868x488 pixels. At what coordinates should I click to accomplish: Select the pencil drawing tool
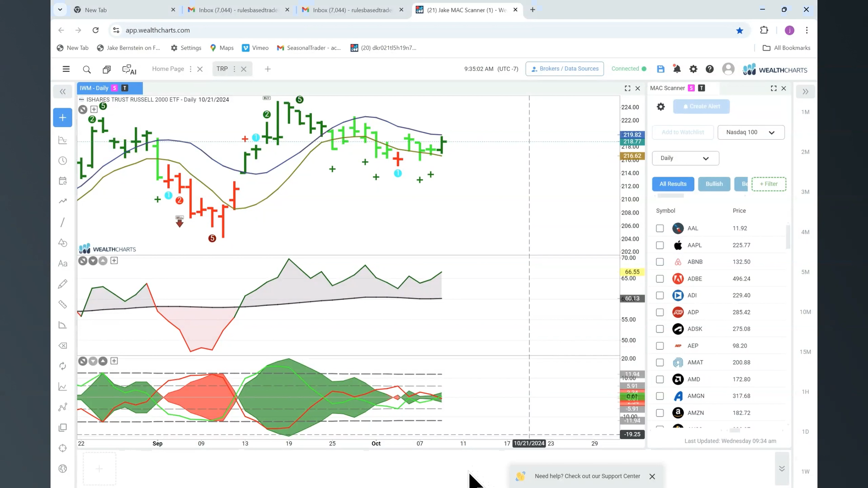tap(63, 284)
